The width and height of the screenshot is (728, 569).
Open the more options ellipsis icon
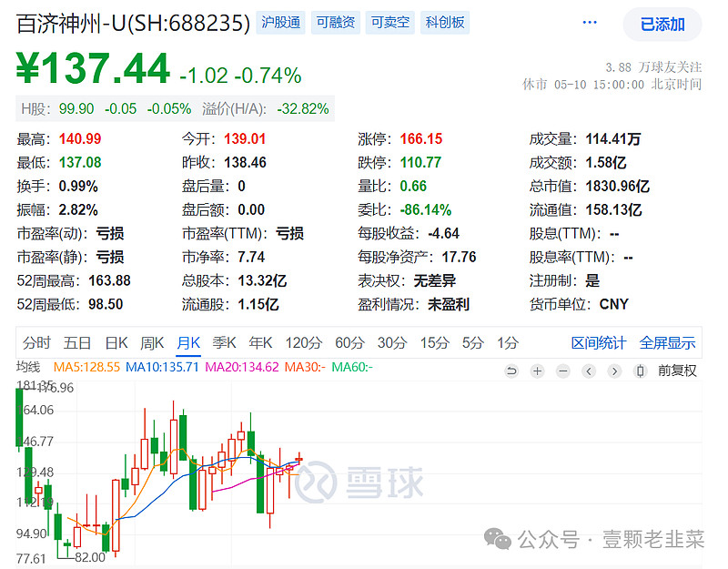coord(589,22)
